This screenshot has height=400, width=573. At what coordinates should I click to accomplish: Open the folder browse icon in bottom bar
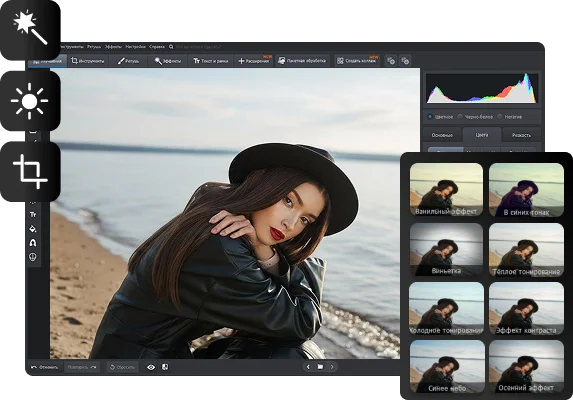[x=320, y=367]
